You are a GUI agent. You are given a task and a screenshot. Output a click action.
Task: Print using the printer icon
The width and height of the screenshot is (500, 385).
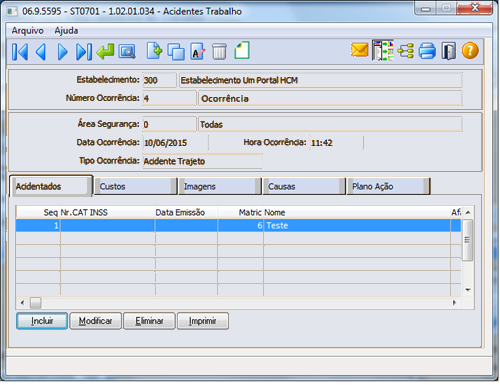(x=427, y=51)
